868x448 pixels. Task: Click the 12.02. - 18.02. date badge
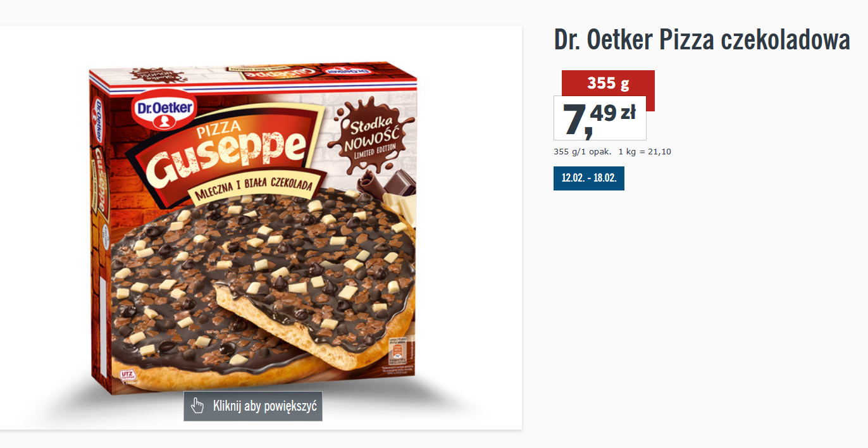point(589,178)
